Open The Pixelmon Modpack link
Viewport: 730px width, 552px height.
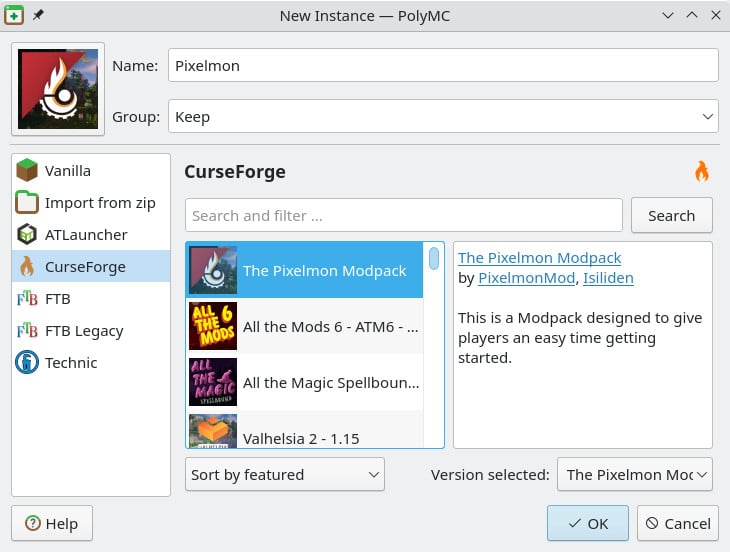tap(539, 258)
